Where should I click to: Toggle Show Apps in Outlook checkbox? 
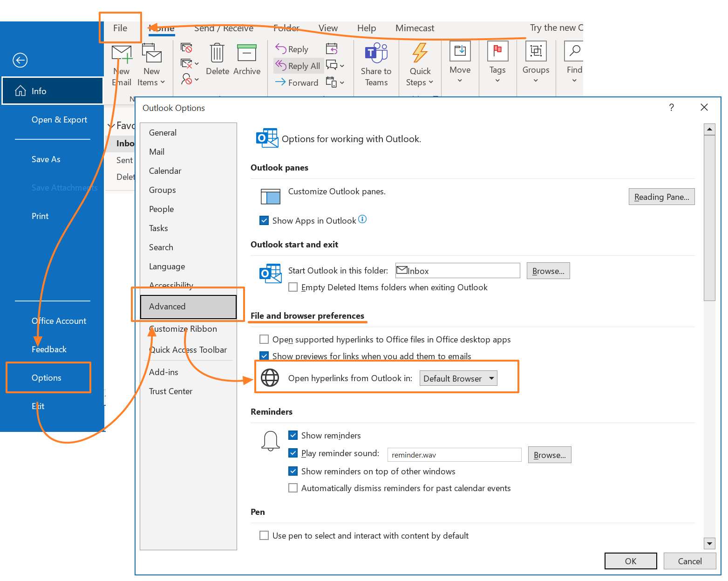coord(264,220)
